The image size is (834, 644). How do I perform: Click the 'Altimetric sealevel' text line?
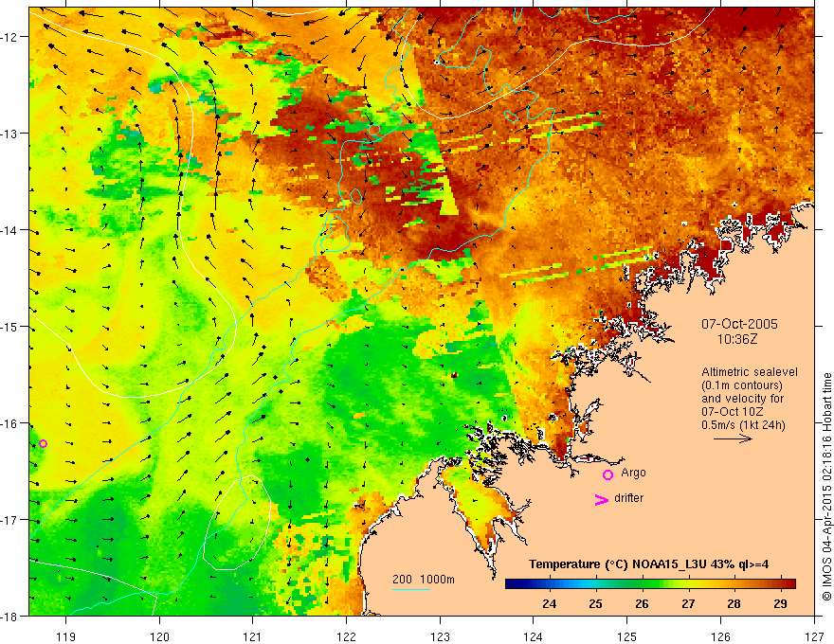coord(750,372)
